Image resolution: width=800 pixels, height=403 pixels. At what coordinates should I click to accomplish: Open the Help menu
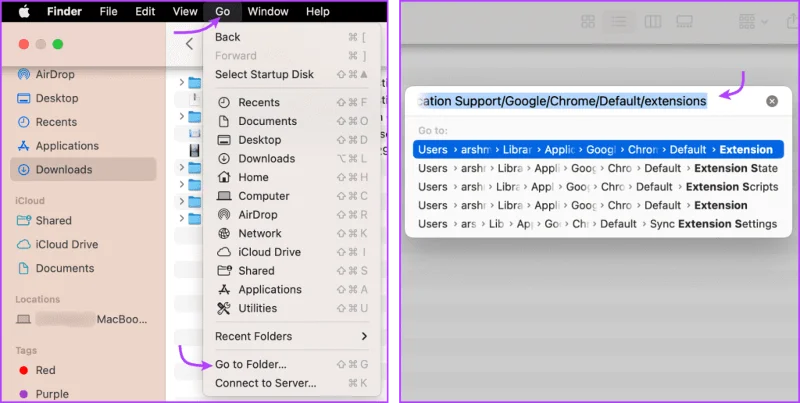tap(317, 11)
